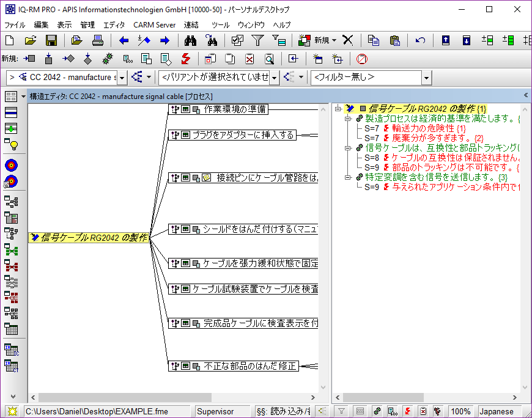The height and width of the screenshot is (418, 532).
Task: Click the lightbulb icon in the left sidebar
Action: [x=11, y=144]
